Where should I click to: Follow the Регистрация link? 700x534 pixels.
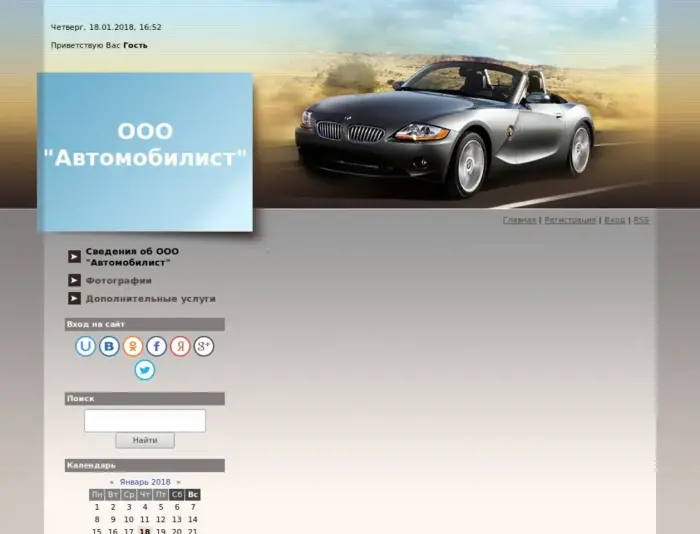pyautogui.click(x=570, y=220)
